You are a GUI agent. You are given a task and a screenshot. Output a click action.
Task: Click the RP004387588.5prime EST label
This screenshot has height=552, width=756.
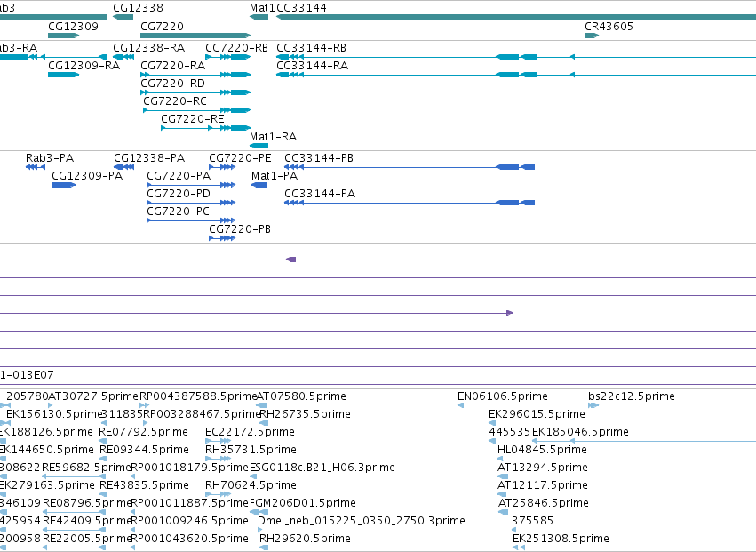click(198, 396)
